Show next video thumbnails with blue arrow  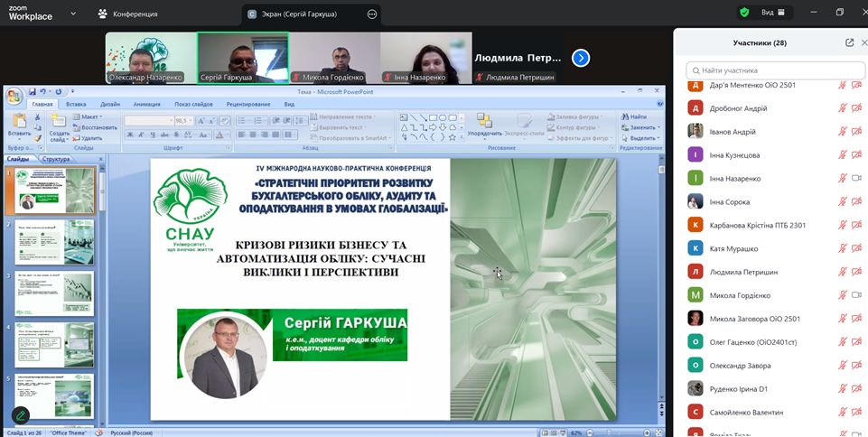click(581, 58)
